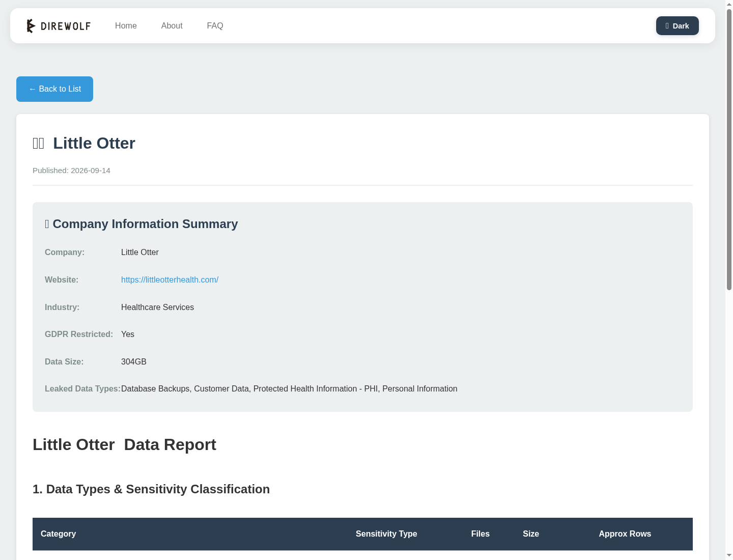
Task: Click Data Types & Sensitivity Classification heading
Action: click(x=151, y=489)
